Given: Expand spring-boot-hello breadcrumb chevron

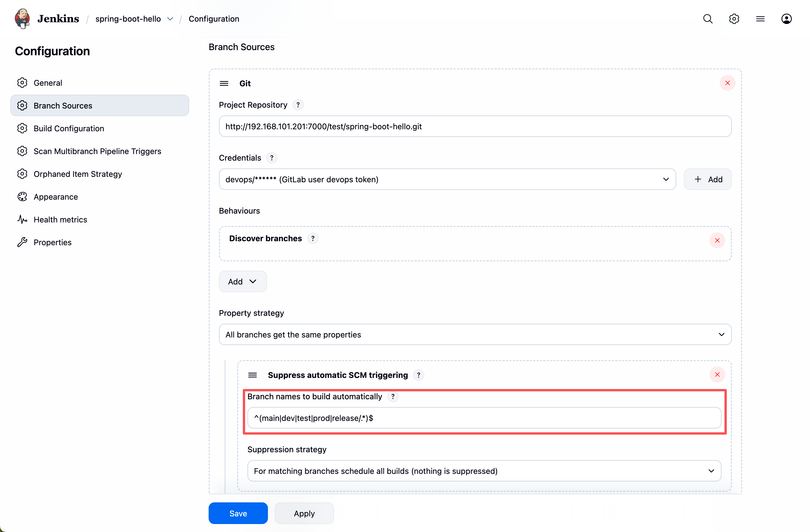Looking at the screenshot, I should tap(170, 19).
